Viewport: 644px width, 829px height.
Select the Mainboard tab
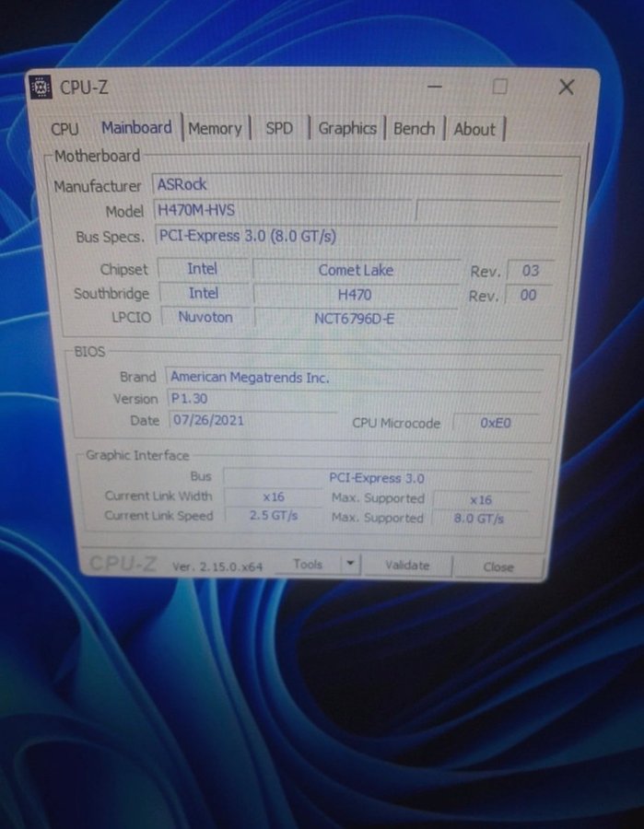click(136, 128)
